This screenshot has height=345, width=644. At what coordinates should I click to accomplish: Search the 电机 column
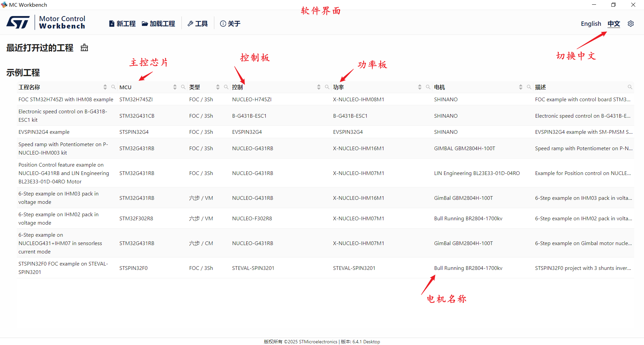pyautogui.click(x=529, y=87)
